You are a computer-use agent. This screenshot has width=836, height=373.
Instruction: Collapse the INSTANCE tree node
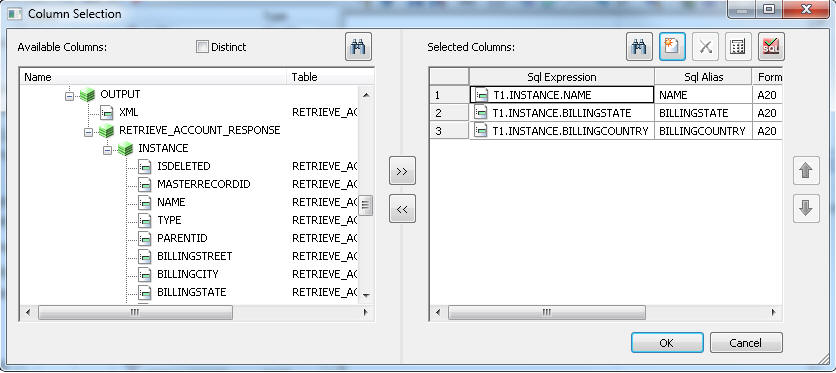(x=107, y=150)
